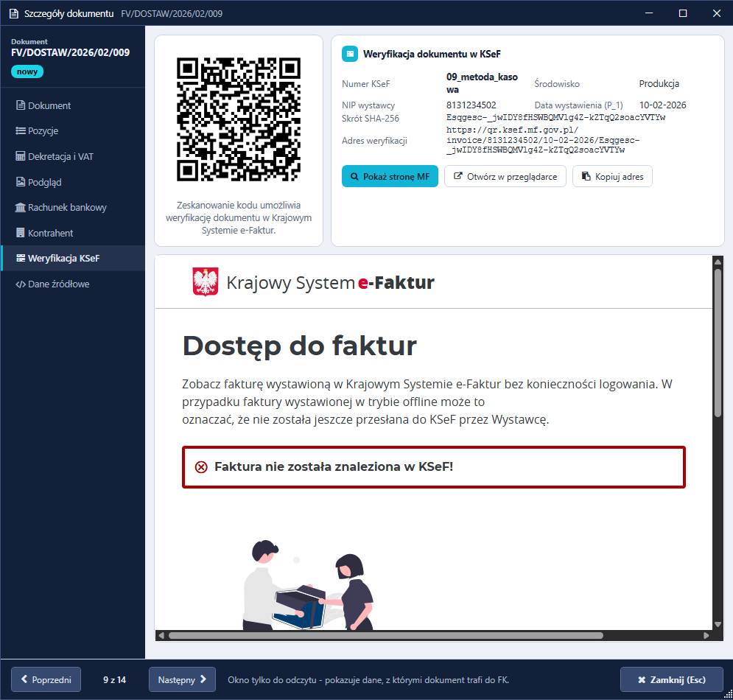
Task: Select Weryfikacja KSeF sidebar item
Action: click(73, 258)
